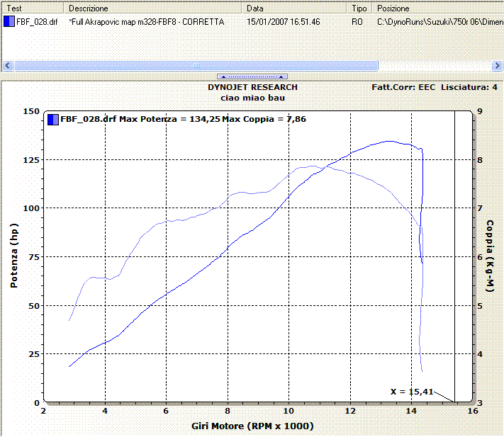The image size is (504, 437).
Task: Sort by the Data column header
Action: [296, 8]
